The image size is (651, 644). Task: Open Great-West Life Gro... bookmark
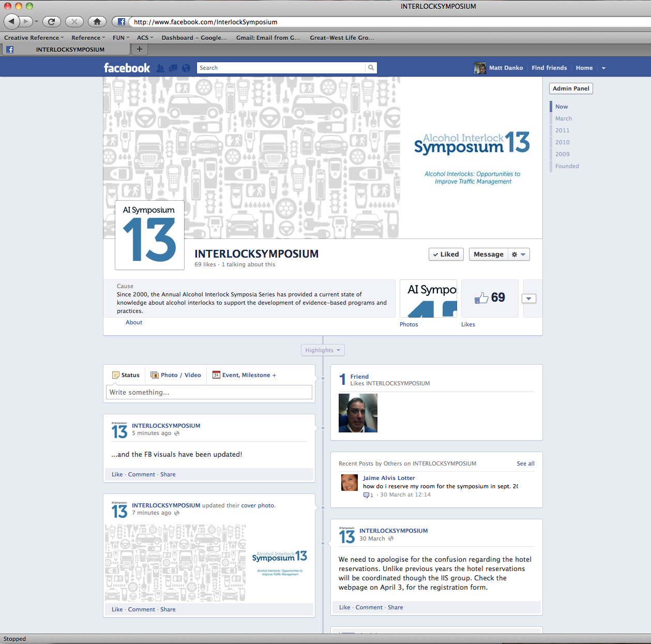(x=342, y=38)
